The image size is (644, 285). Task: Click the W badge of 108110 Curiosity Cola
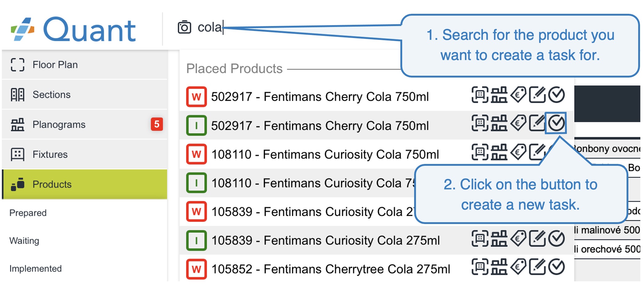click(196, 154)
